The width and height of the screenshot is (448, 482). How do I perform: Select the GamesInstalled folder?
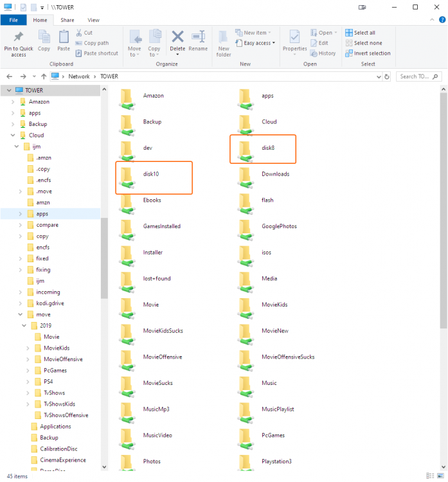pos(162,226)
